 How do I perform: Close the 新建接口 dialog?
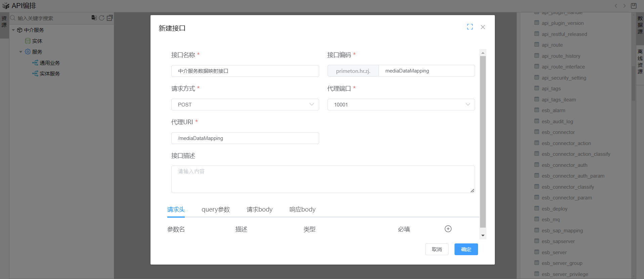483,27
